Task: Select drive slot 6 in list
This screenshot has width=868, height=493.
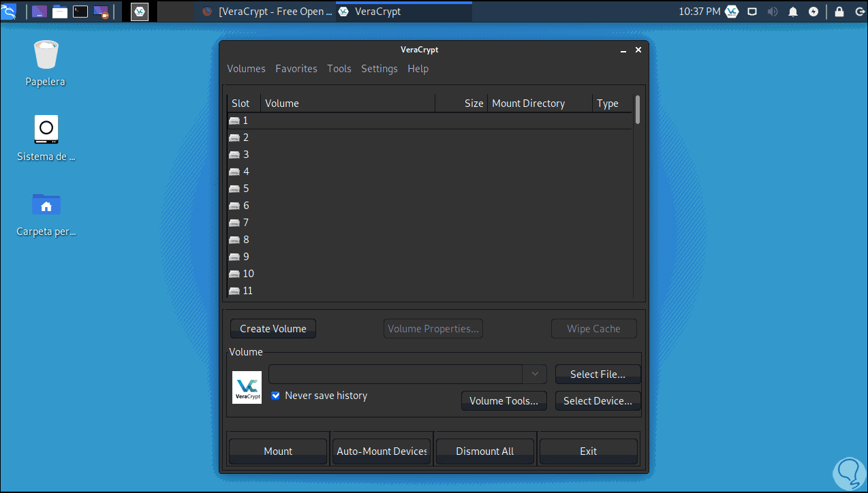Action: point(430,206)
